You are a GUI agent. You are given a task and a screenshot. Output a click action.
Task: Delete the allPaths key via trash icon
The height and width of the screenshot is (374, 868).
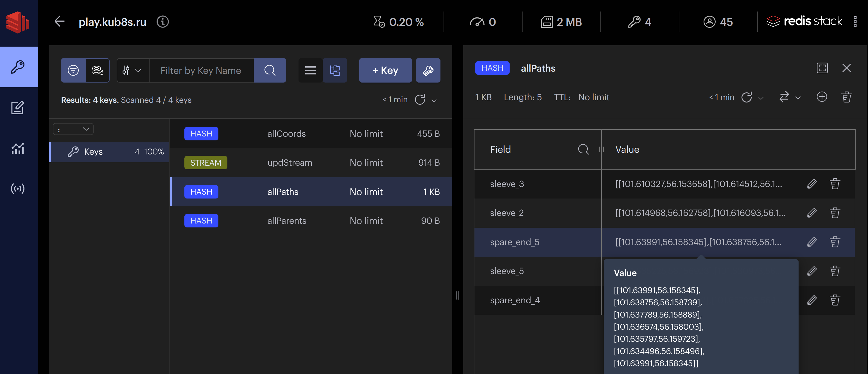point(846,97)
